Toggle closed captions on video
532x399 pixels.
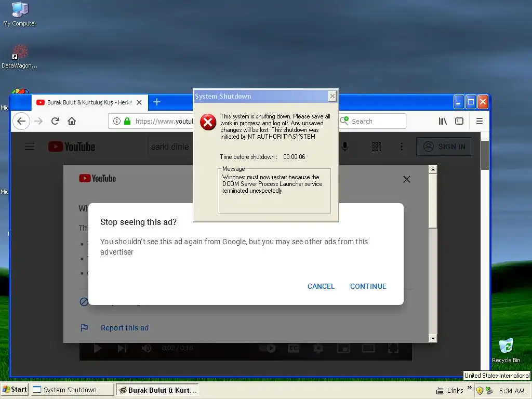294,349
